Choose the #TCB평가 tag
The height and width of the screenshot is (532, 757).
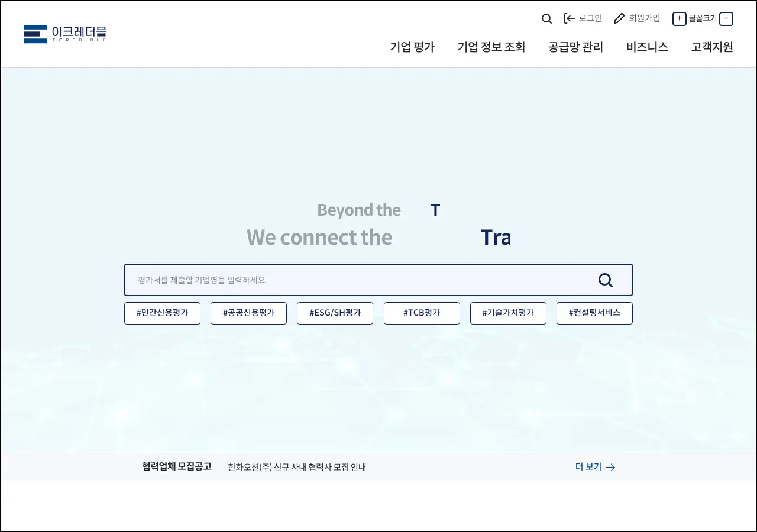[422, 313]
